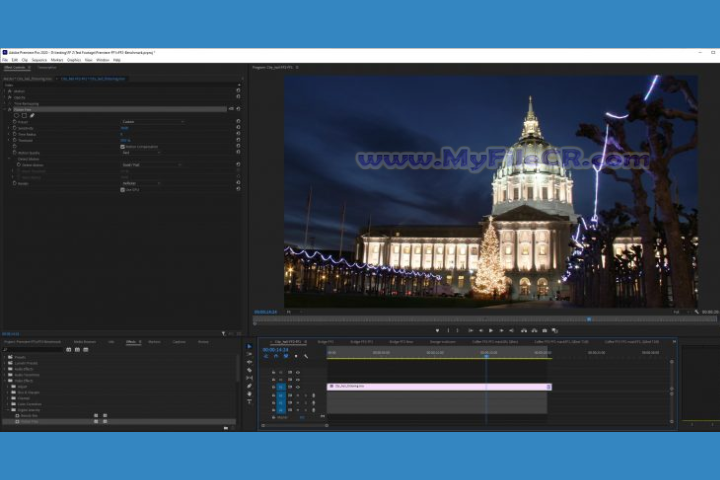The height and width of the screenshot is (480, 720).
Task: Open the Render dropdown in Flicker Free
Action: click(141, 183)
